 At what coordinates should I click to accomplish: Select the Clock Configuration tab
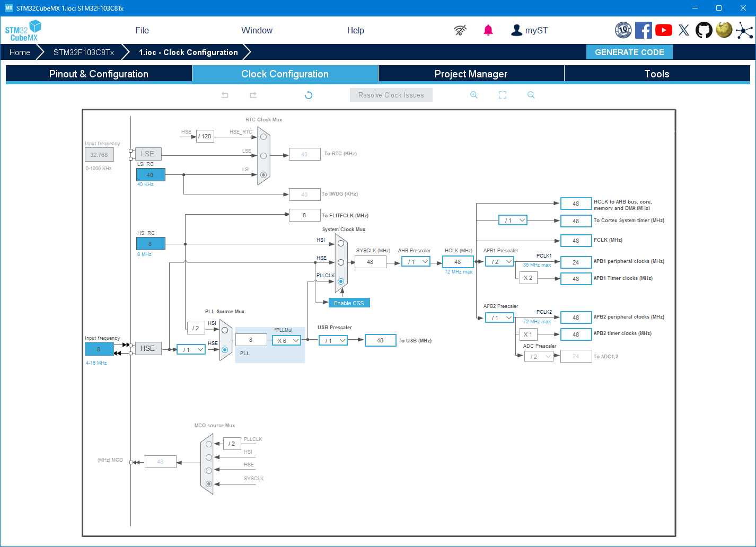pos(285,74)
